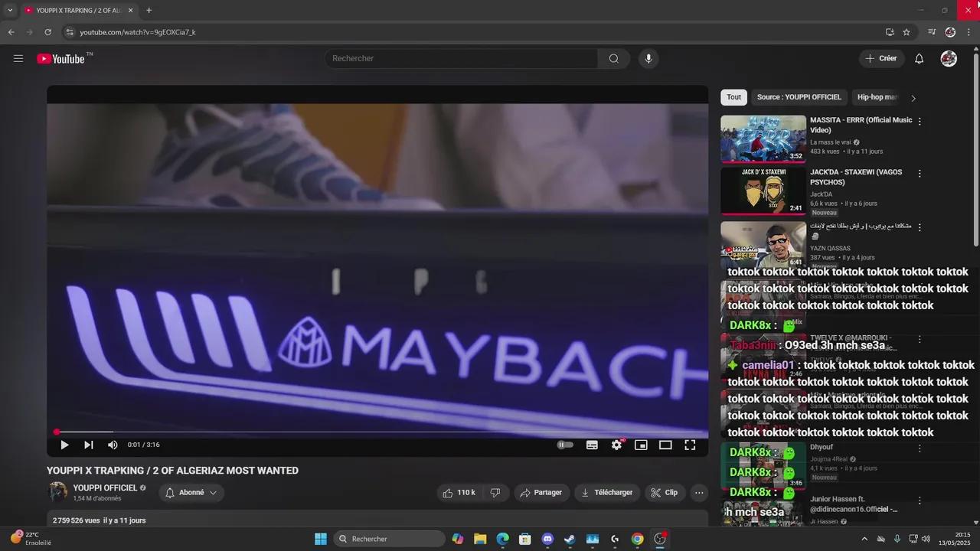The width and height of the screenshot is (980, 551).
Task: Open Discord from the taskbar
Action: pos(547,539)
